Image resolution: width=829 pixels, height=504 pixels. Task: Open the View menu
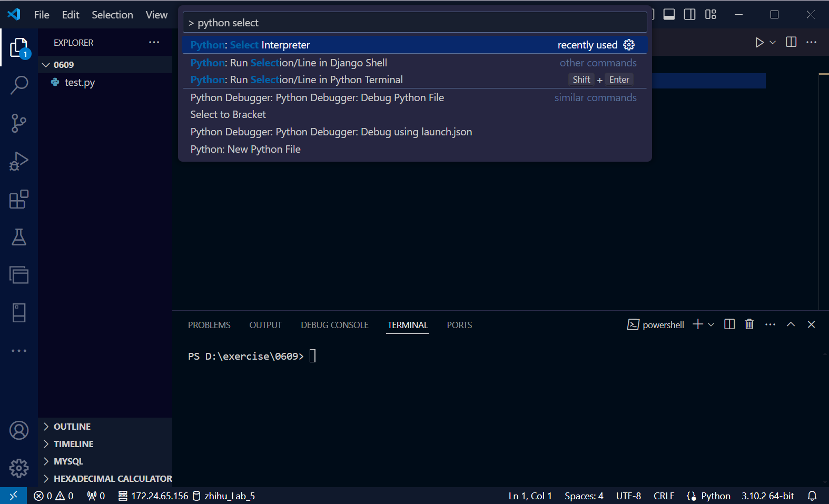tap(156, 15)
